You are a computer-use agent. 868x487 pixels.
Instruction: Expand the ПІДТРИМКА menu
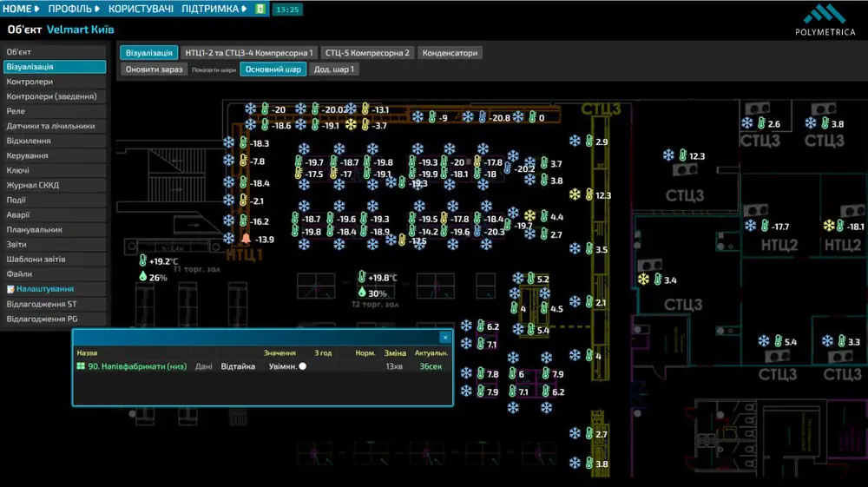coord(214,9)
